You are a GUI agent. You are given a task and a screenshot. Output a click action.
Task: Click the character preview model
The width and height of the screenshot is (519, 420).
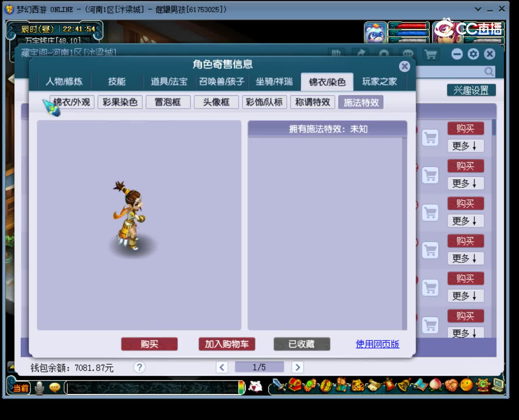[130, 216]
